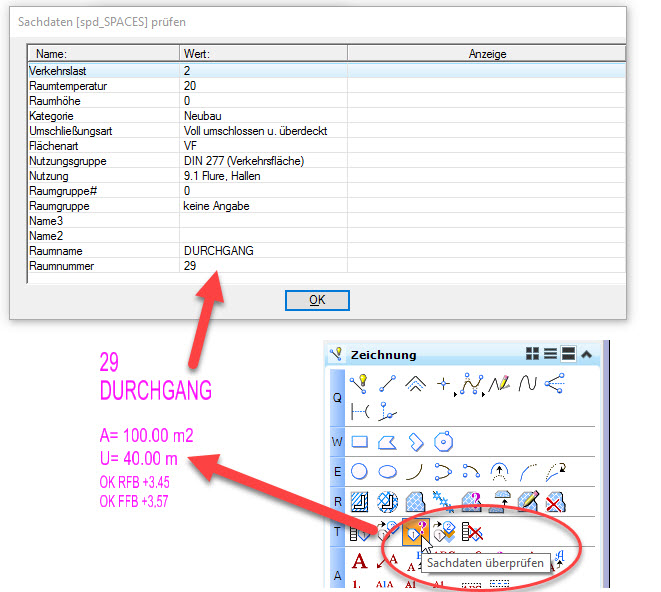Click OK in the Sachdaten dialog
This screenshot has height=592, width=661.
tap(317, 300)
